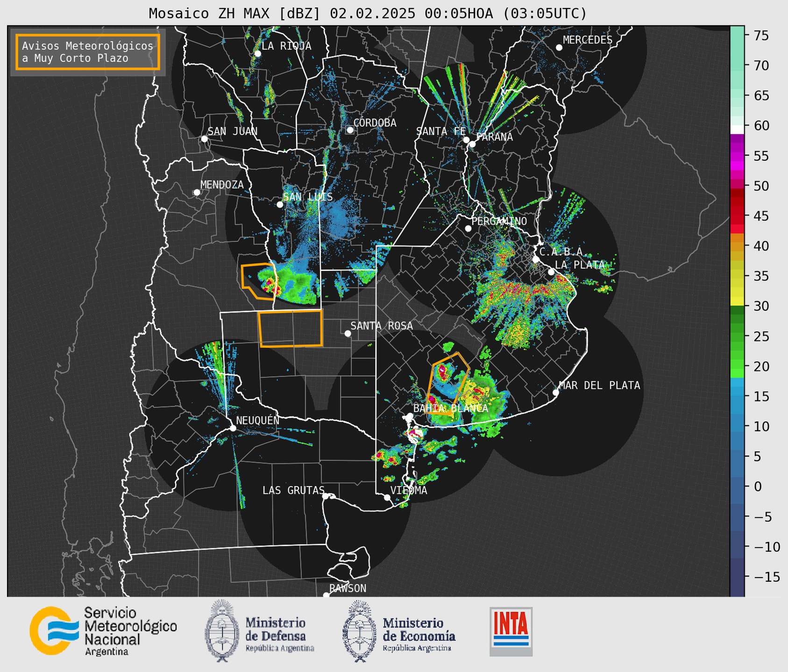The height and width of the screenshot is (672, 788).
Task: Click the Servicio Meteorológico Nacional logo
Action: click(x=103, y=631)
